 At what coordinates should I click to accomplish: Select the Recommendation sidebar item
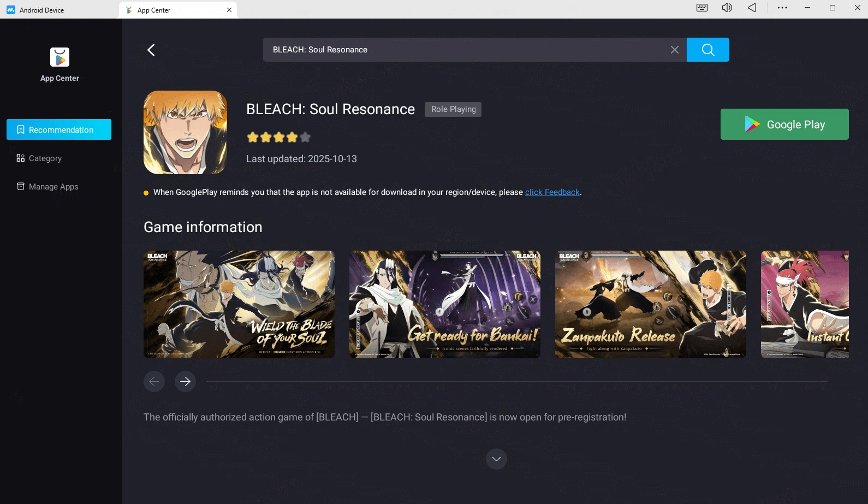(x=59, y=129)
